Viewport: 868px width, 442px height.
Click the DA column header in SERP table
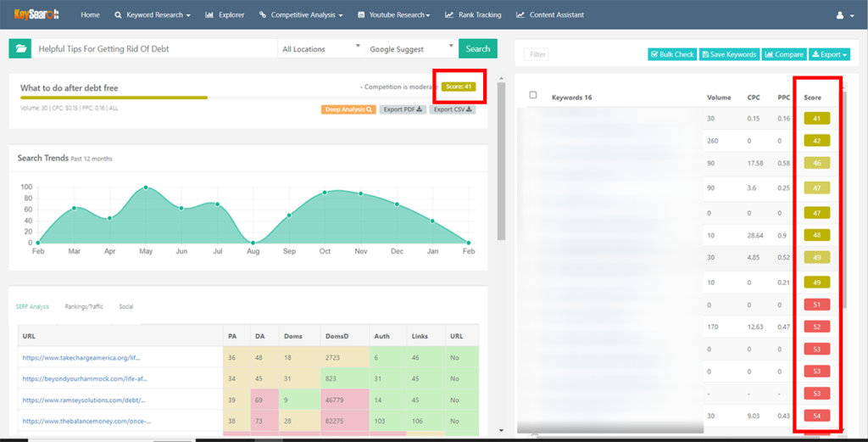coord(259,336)
